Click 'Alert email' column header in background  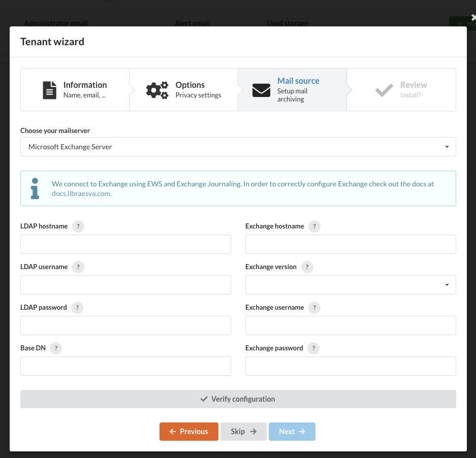[193, 23]
